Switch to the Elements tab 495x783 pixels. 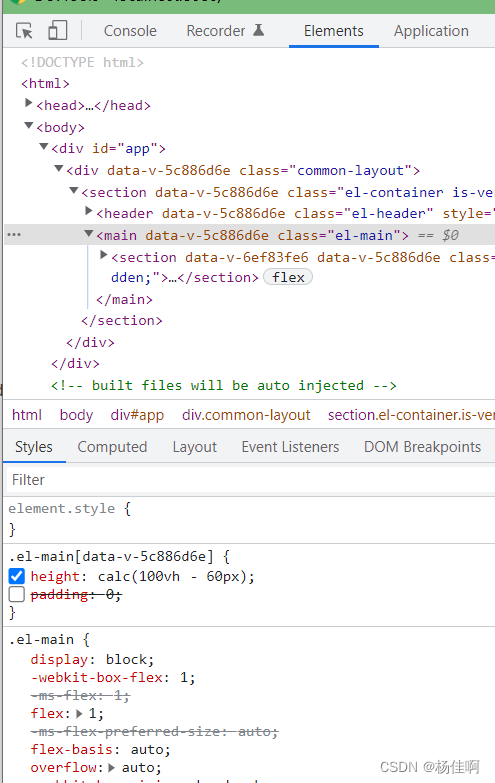334,31
